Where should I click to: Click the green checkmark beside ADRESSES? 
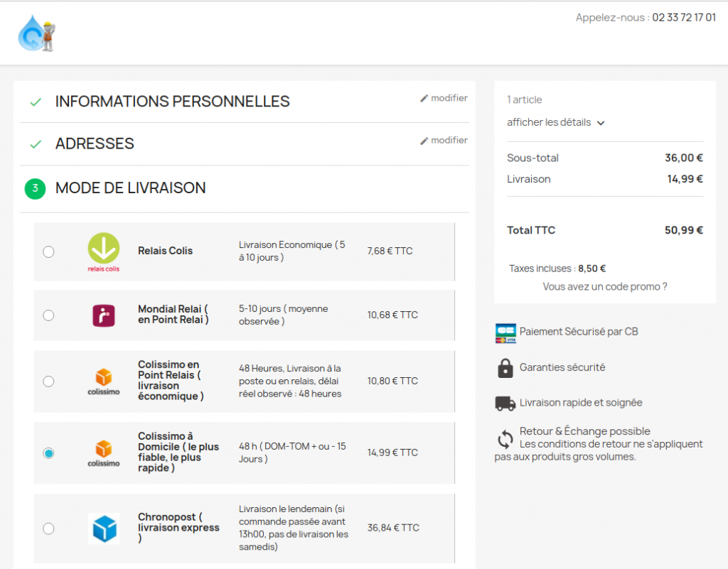tap(36, 143)
